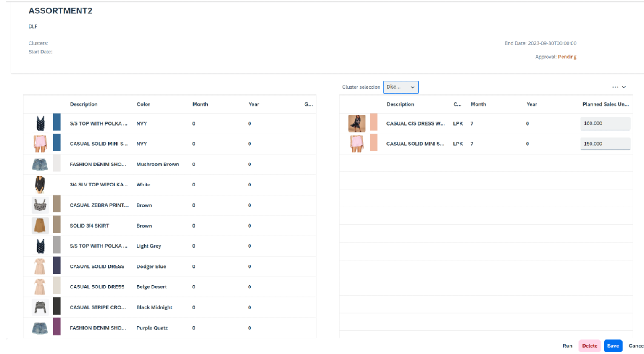The image size is (644, 354).
Task: Click the Pending approval status
Action: pos(567,57)
